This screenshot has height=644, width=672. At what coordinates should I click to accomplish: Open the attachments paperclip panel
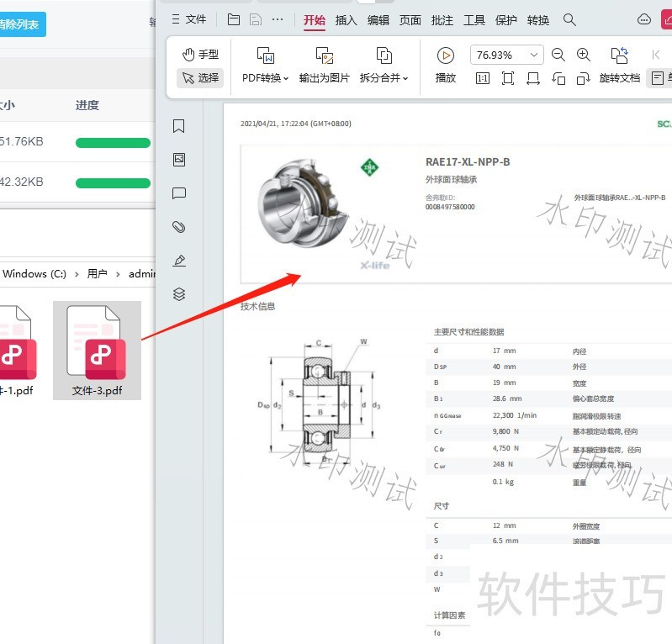[x=178, y=227]
